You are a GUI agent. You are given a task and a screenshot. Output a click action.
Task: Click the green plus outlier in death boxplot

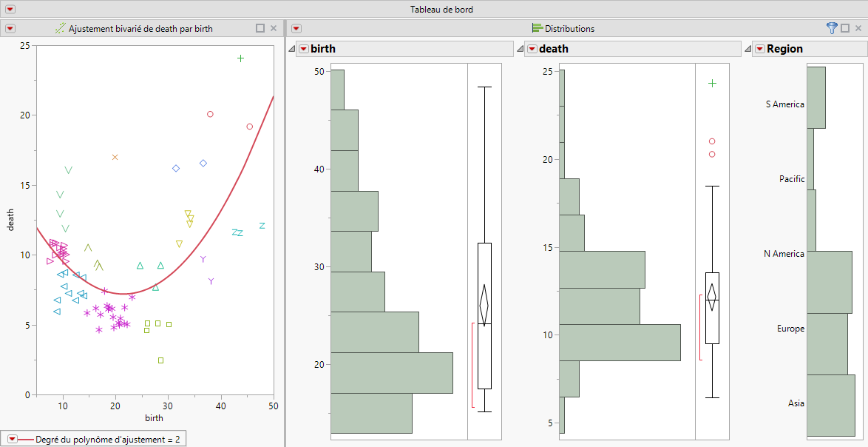pos(713,84)
